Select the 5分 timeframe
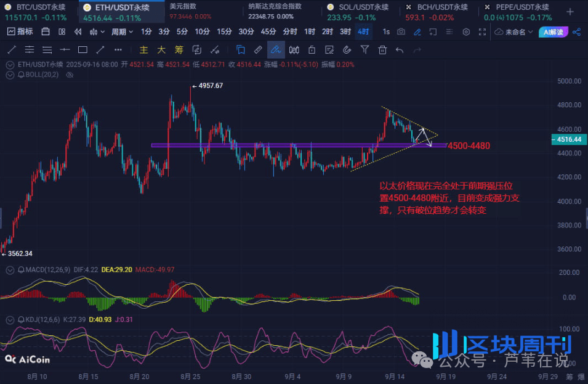The image size is (588, 384). tap(182, 32)
